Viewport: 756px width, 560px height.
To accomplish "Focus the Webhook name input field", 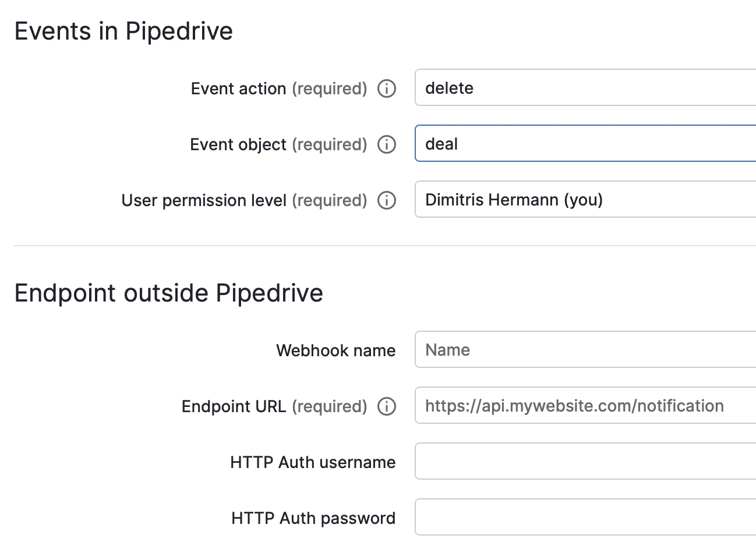I will pos(585,349).
